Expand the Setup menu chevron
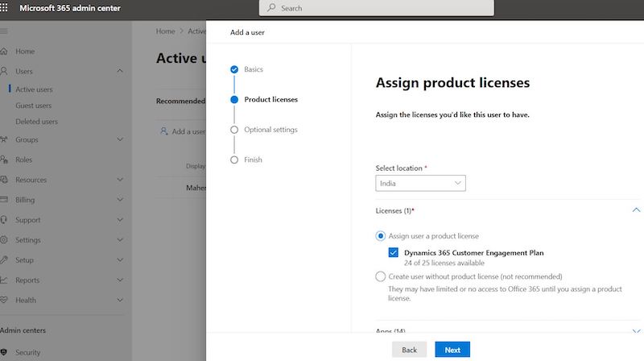This screenshot has width=644, height=361. [x=119, y=259]
